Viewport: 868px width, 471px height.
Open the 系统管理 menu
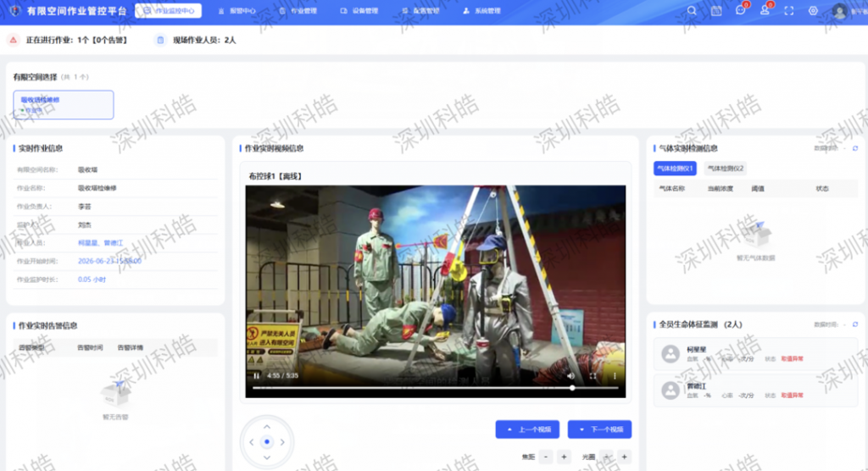[481, 10]
